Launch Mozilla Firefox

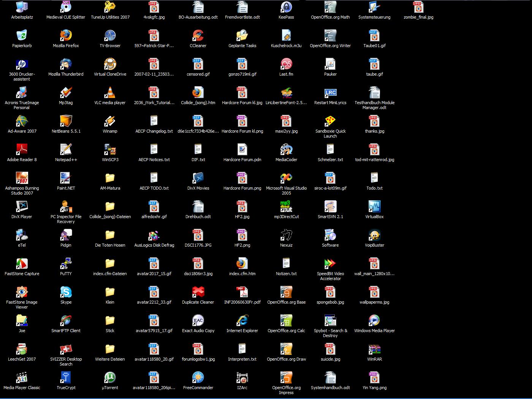pos(66,35)
